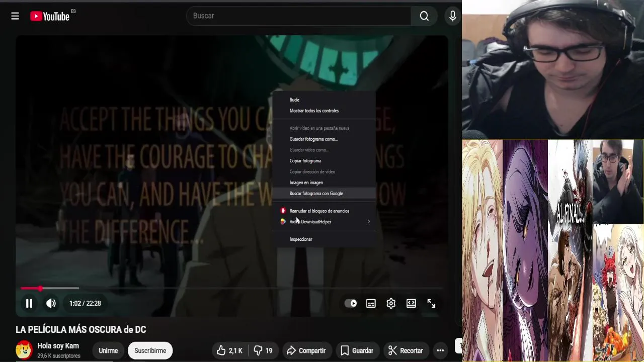Choose Mostrar todos los controles
Viewport: 644px width, 362px height.
point(324,111)
